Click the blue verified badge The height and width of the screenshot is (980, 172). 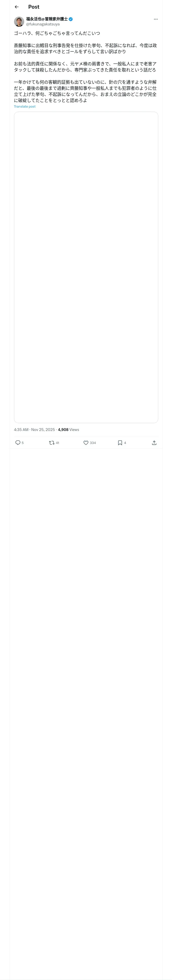(x=71, y=19)
